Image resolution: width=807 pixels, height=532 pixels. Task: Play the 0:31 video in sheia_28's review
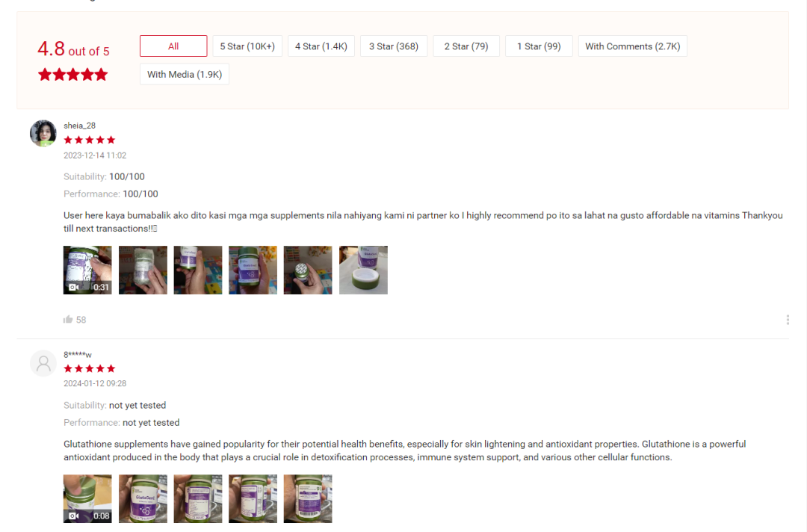click(x=87, y=270)
